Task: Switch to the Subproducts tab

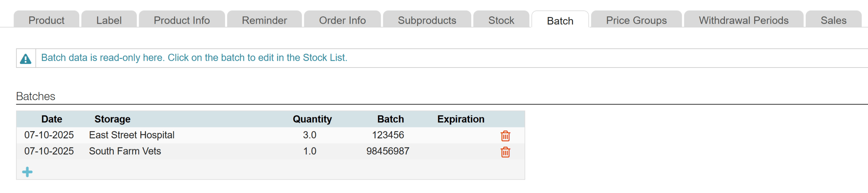Action: coord(427,20)
